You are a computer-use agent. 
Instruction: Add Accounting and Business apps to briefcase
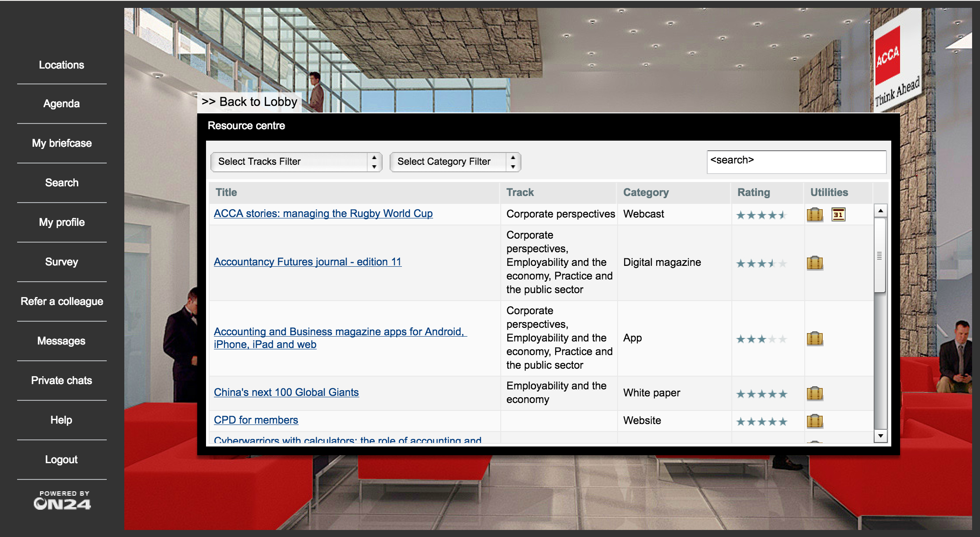pos(815,338)
